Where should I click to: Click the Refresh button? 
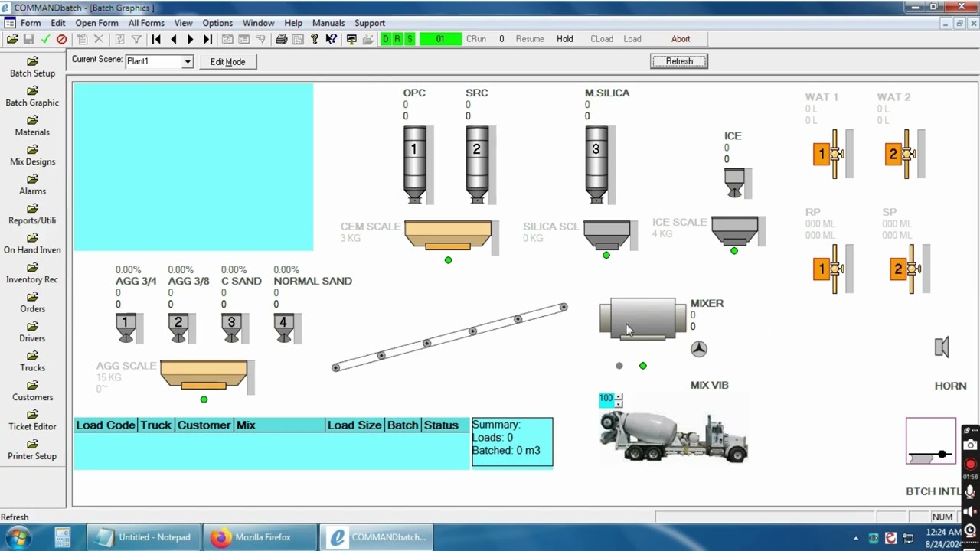(679, 61)
